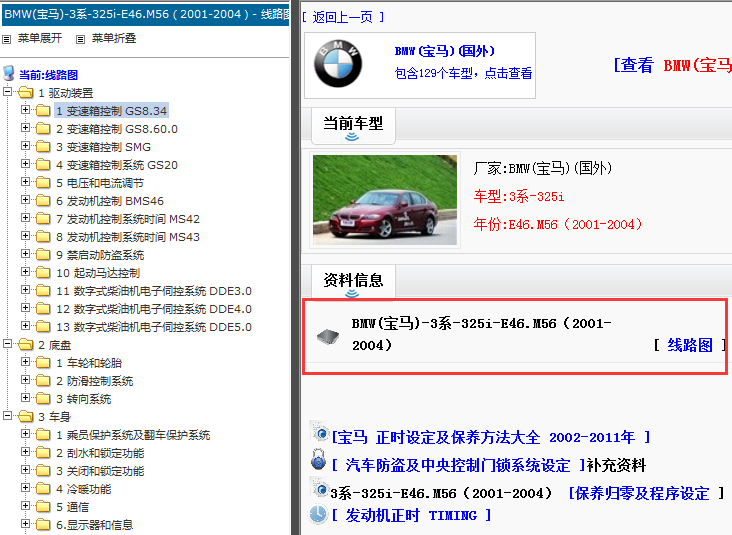Click the document icon beside 宝马 正时设定 link
The width and height of the screenshot is (732, 535).
pos(320,435)
